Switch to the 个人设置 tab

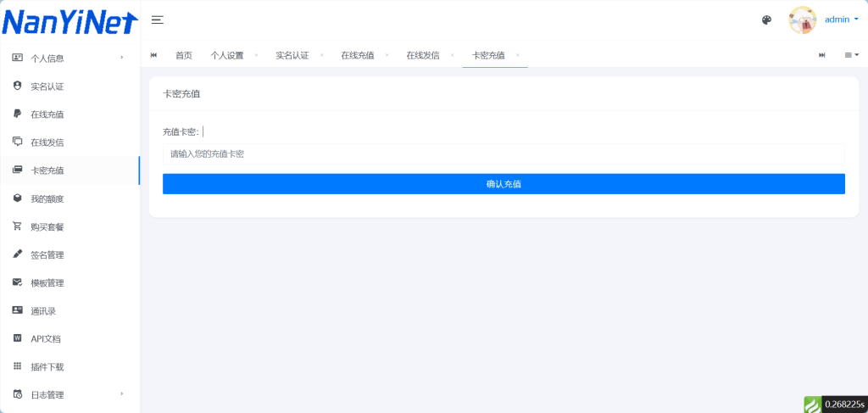pyautogui.click(x=227, y=55)
